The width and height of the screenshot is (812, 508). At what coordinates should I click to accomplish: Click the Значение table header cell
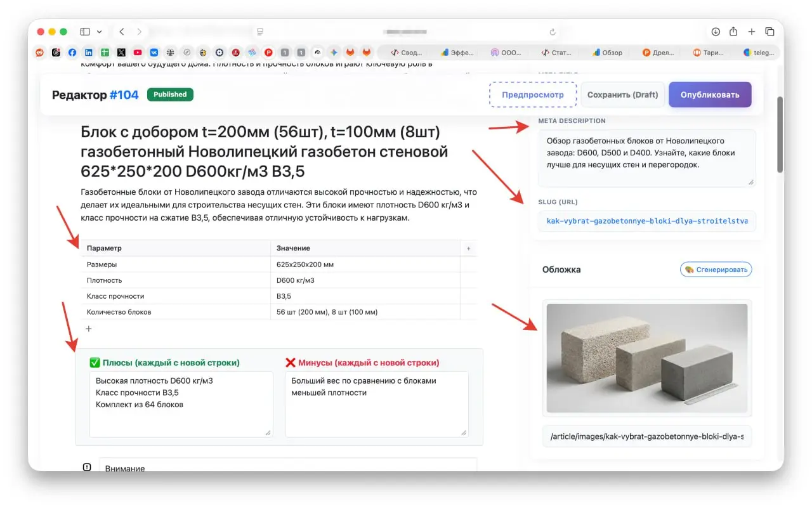(365, 248)
